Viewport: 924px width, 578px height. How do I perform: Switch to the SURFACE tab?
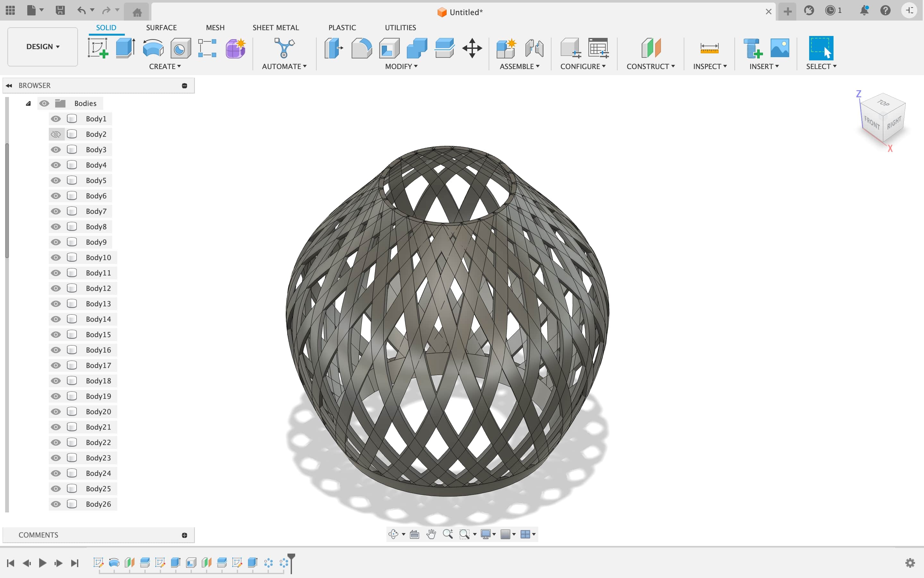click(161, 28)
